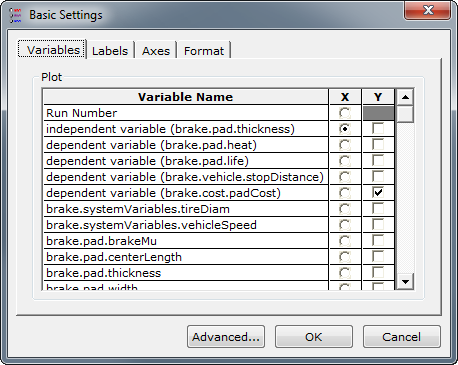Click plain 'brake.pad.thickness' row text
This screenshot has width=458, height=365.
pyautogui.click(x=103, y=273)
